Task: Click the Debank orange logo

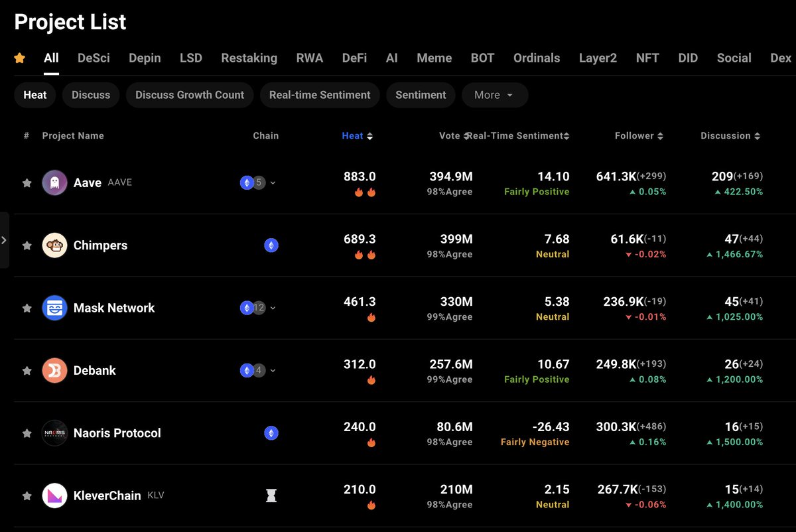Action: click(x=54, y=370)
